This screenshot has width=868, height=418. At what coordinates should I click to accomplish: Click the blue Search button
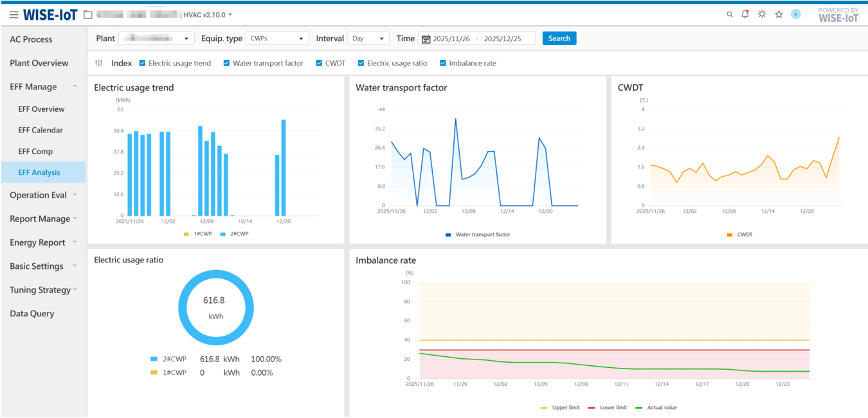tap(559, 39)
